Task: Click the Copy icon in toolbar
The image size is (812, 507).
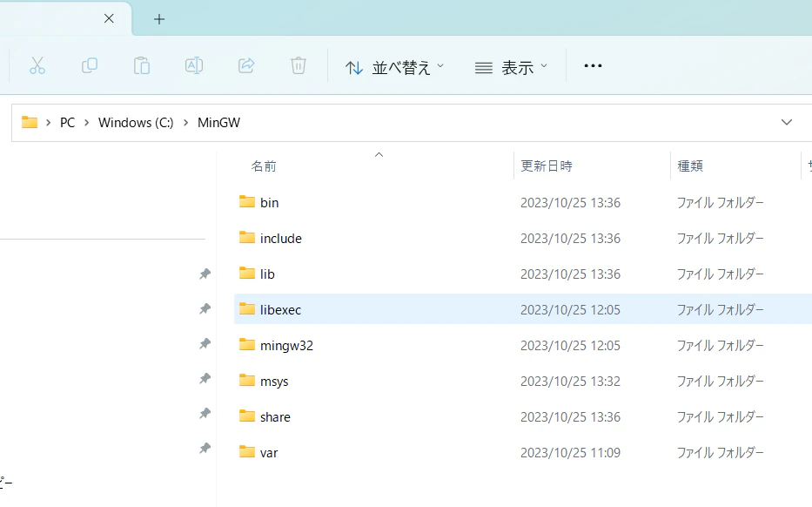Action: pyautogui.click(x=89, y=66)
